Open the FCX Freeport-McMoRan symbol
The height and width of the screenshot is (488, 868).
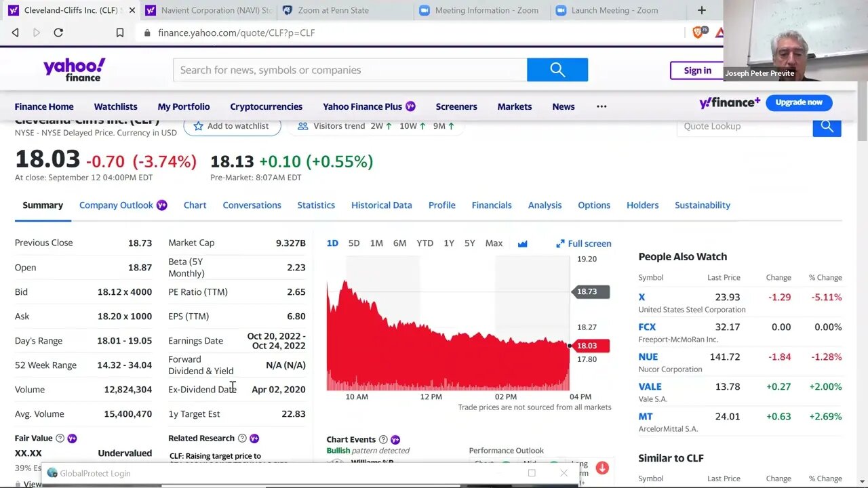tap(647, 327)
